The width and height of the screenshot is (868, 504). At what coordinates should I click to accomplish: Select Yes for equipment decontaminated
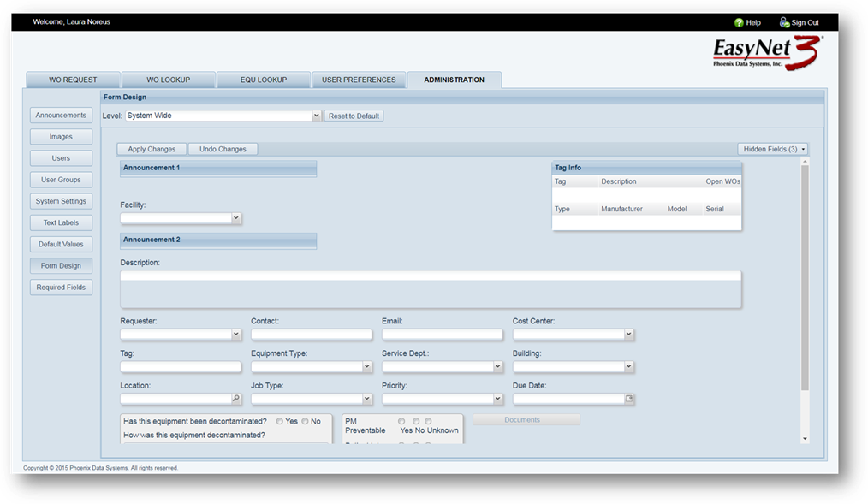[x=280, y=421]
